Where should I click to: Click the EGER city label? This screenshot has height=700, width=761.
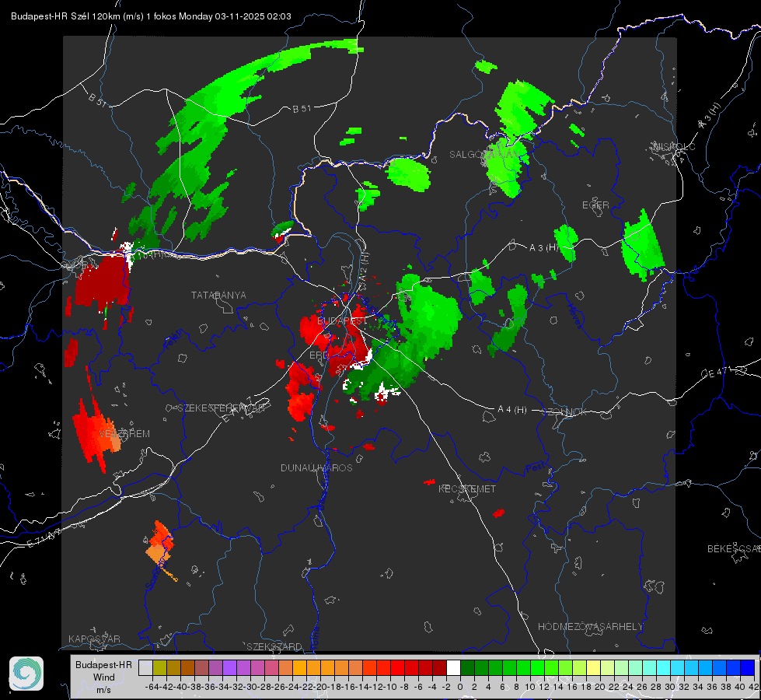pyautogui.click(x=595, y=205)
